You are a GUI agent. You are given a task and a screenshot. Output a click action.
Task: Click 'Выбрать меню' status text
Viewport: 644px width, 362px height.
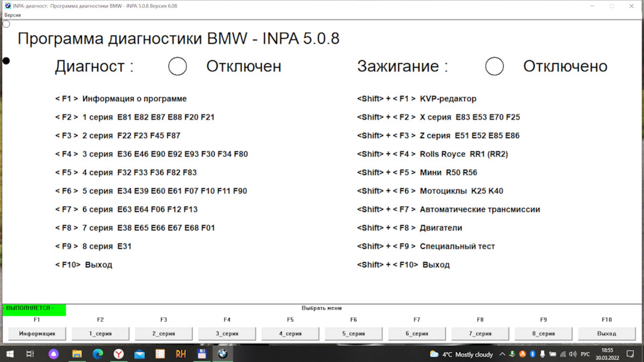pos(321,308)
